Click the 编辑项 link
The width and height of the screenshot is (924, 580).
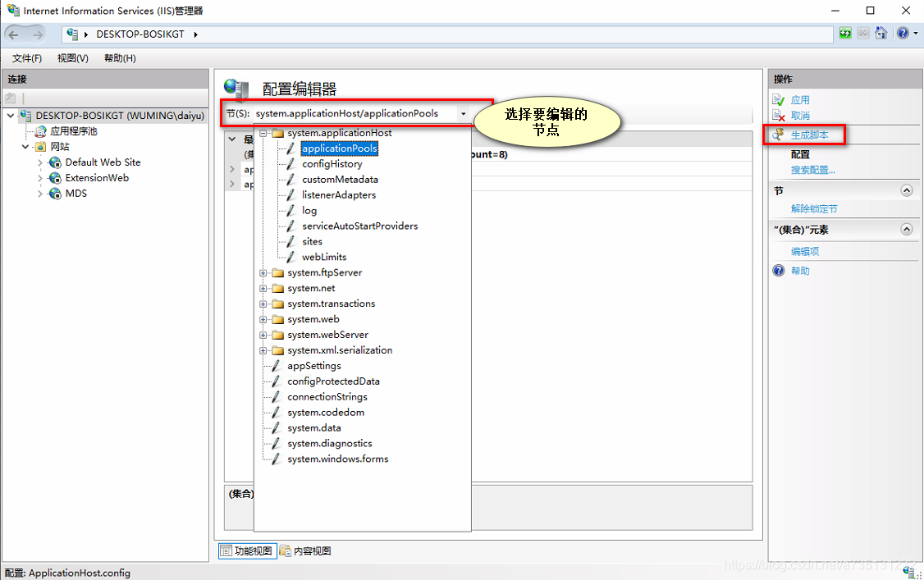pos(805,251)
